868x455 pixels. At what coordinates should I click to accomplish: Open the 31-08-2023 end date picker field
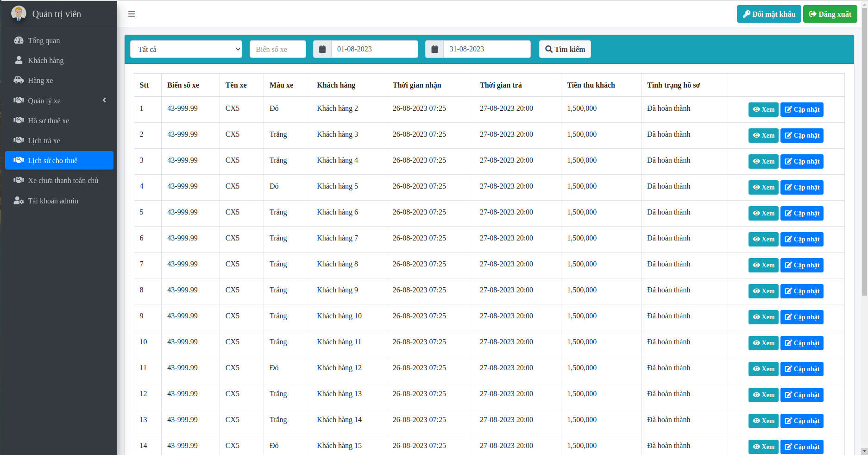[x=486, y=49]
